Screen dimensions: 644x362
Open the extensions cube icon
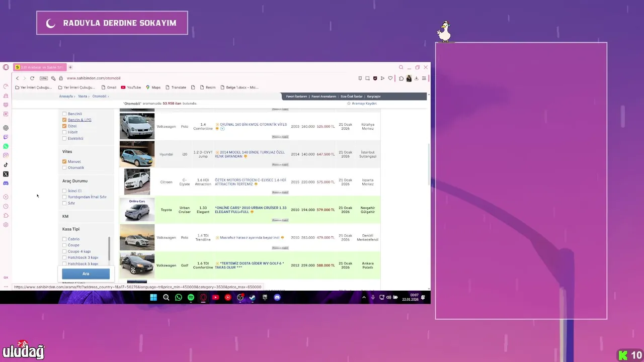(x=401, y=78)
